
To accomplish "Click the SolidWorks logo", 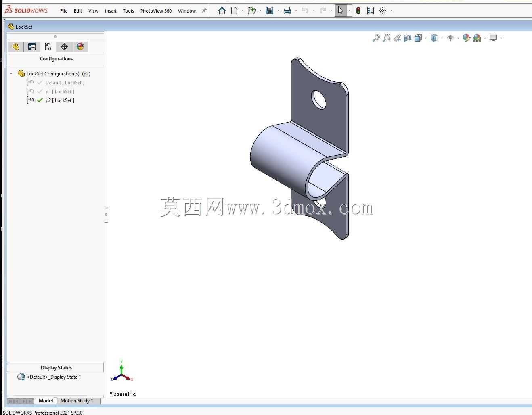I will [x=26, y=10].
